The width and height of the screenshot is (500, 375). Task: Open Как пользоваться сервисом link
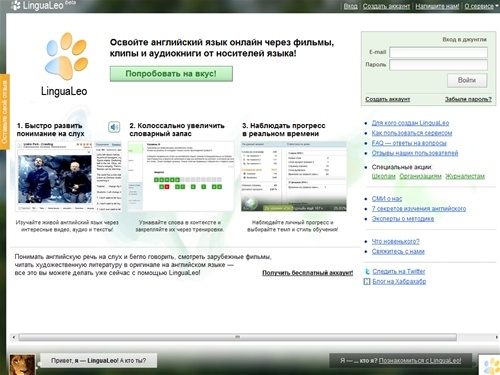click(x=412, y=133)
